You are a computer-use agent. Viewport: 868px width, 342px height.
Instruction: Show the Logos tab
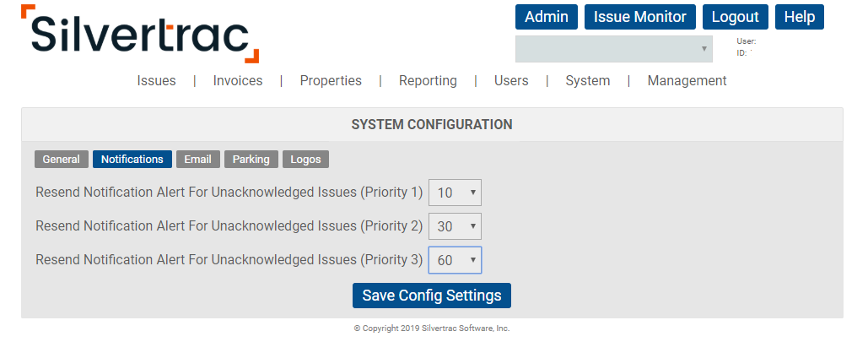[x=305, y=160]
